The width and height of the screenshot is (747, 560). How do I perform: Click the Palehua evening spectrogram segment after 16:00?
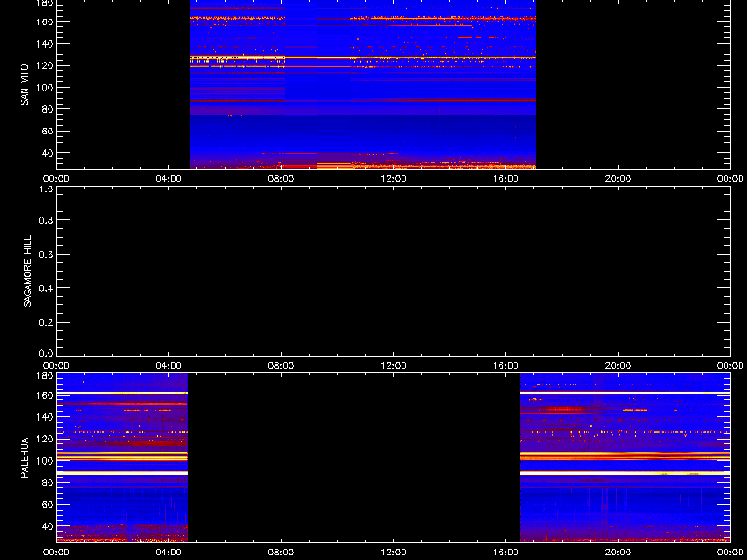click(x=625, y=457)
